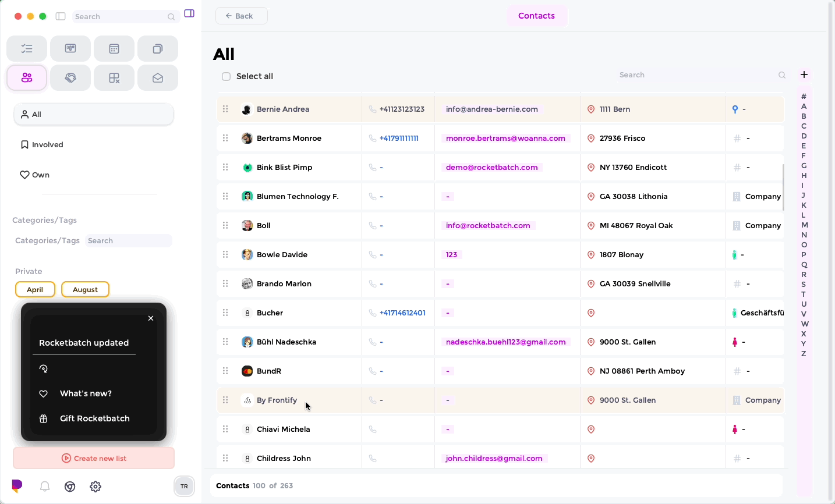The height and width of the screenshot is (504, 835).
Task: Toggle the left sidebar visibility icon
Action: [x=61, y=16]
